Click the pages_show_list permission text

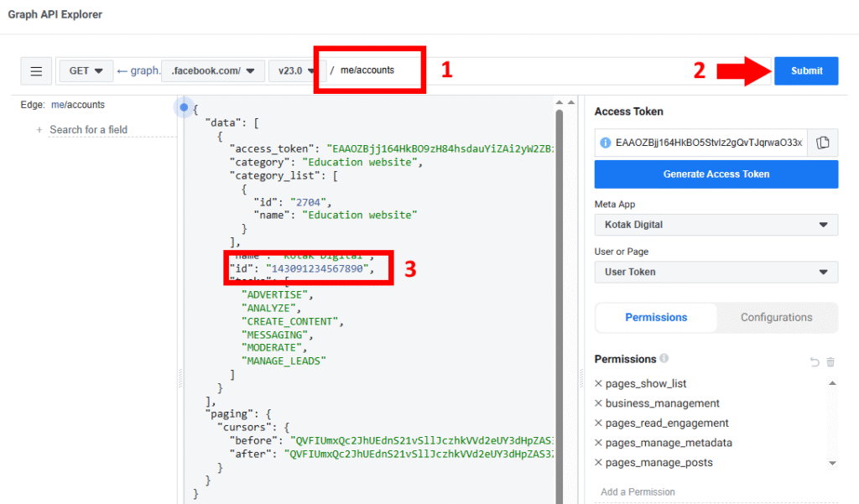coord(646,383)
